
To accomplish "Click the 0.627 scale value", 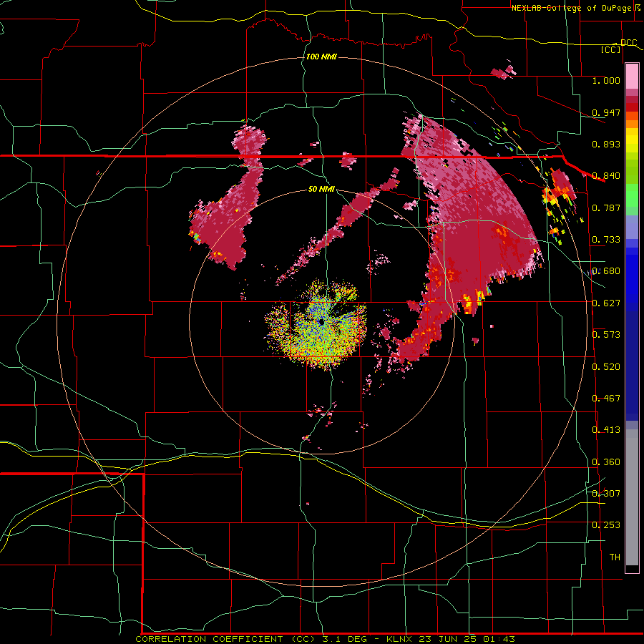I will click(x=606, y=303).
